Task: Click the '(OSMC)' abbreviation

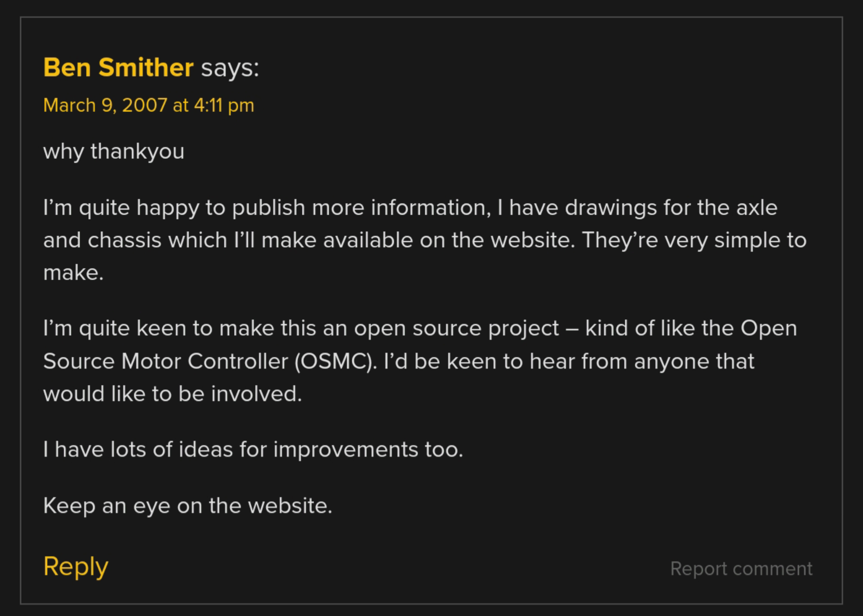Action: pyautogui.click(x=336, y=361)
